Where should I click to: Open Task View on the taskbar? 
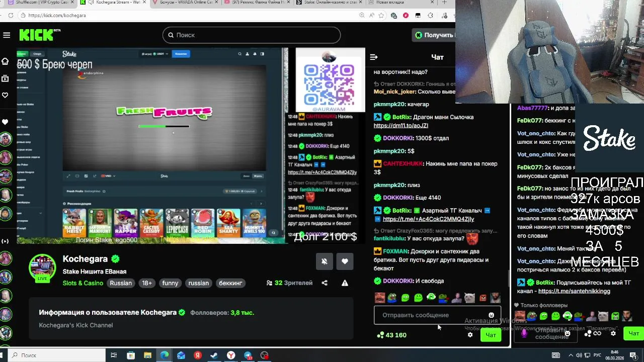coord(114,355)
